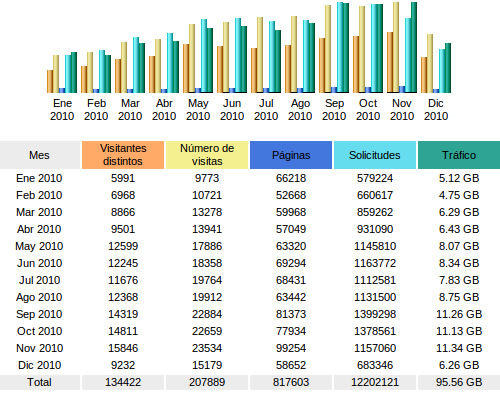Viewport: 500px width, 396px height.
Task: Click the Jun 2010 chart label
Action: coord(232,110)
